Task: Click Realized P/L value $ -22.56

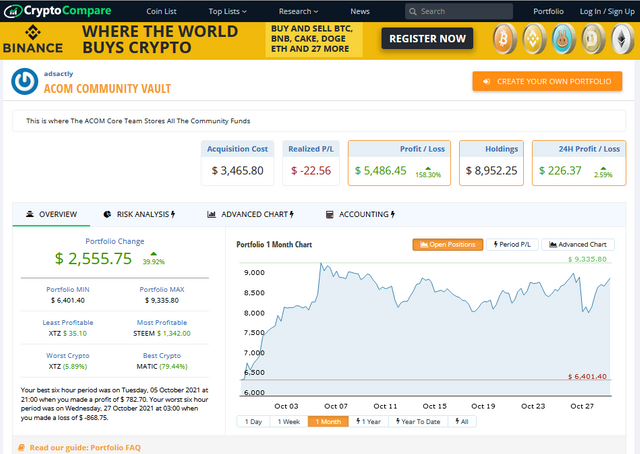Action: tap(311, 171)
